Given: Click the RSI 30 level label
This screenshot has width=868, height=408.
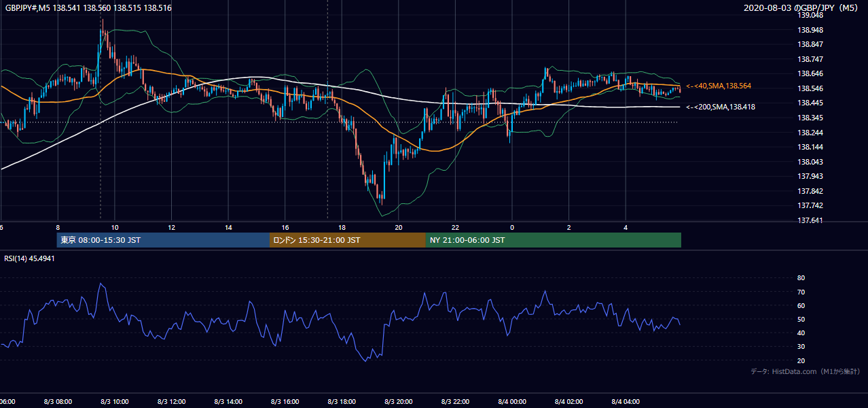Looking at the screenshot, I should pos(801,347).
